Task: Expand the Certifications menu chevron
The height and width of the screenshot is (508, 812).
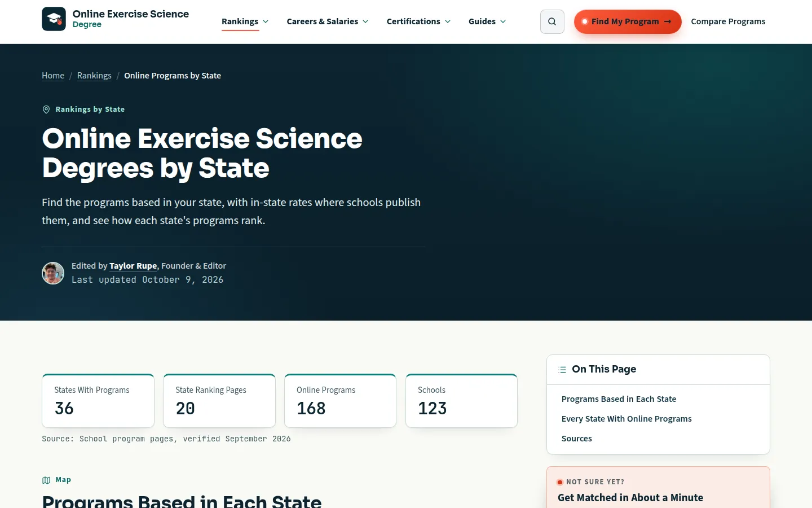Action: coord(448,21)
